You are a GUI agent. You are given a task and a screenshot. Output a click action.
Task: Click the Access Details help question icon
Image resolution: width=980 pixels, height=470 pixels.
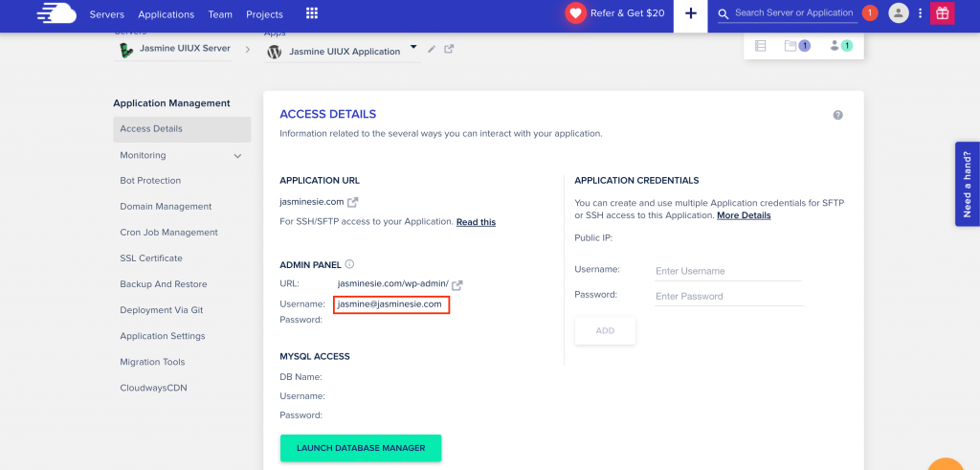[x=838, y=115]
